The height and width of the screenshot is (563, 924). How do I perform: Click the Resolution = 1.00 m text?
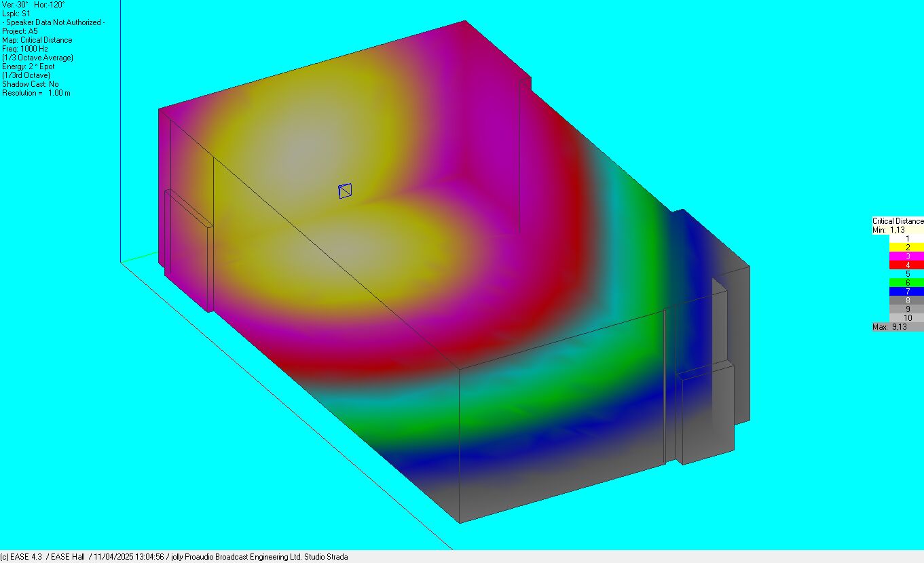[36, 93]
